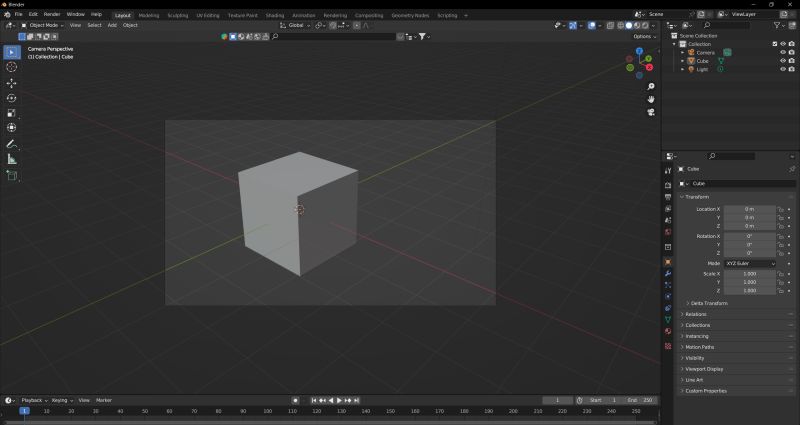Image resolution: width=800 pixels, height=425 pixels.
Task: Select the Transform tool
Action: click(x=12, y=128)
